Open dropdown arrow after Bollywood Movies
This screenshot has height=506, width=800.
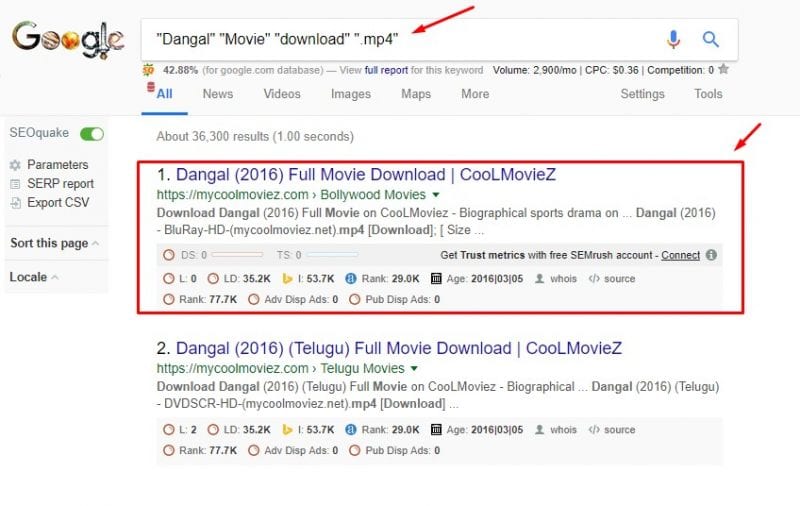436,195
